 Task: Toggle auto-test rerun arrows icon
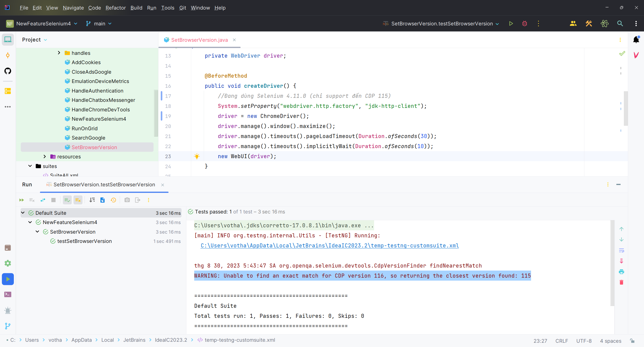43,200
